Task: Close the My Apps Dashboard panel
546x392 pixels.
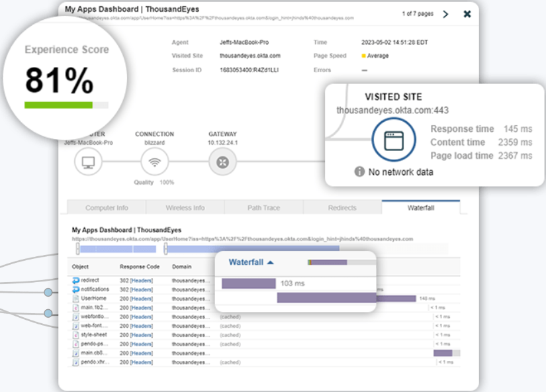Action: [x=467, y=14]
